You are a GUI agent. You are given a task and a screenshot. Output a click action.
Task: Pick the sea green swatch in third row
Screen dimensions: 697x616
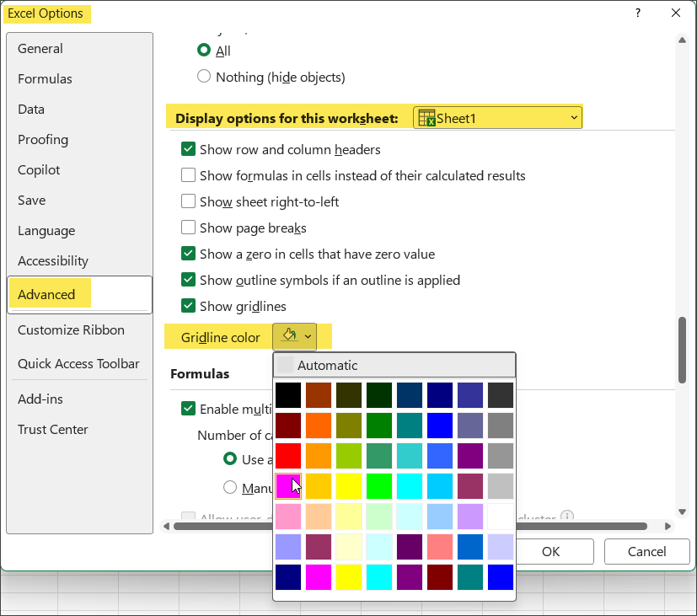(x=379, y=456)
